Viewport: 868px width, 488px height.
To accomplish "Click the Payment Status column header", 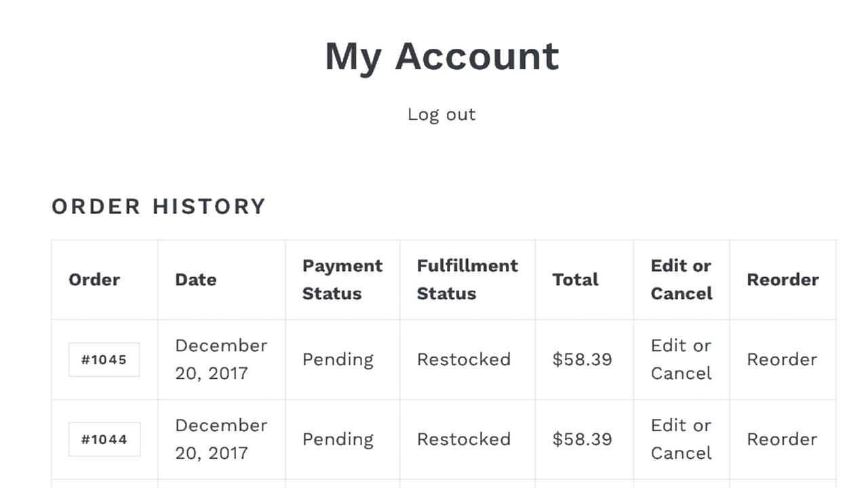I will (x=342, y=279).
